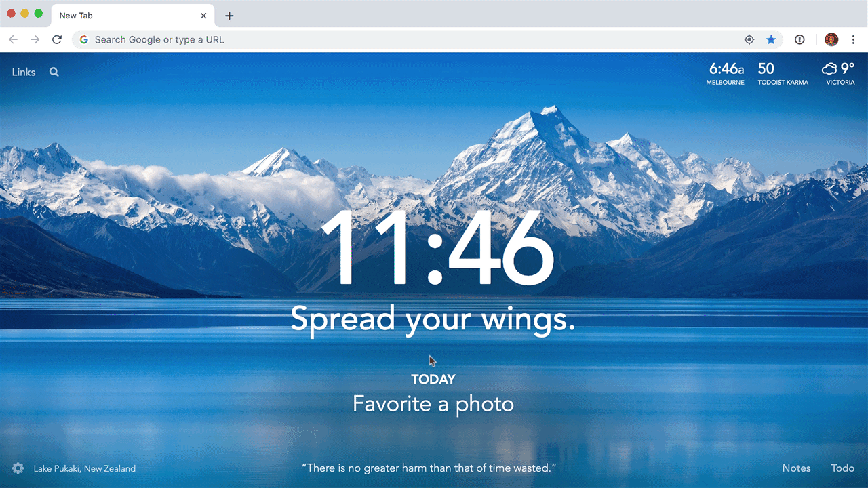The height and width of the screenshot is (488, 868).
Task: Click the cloudy weather icon
Action: click(830, 68)
